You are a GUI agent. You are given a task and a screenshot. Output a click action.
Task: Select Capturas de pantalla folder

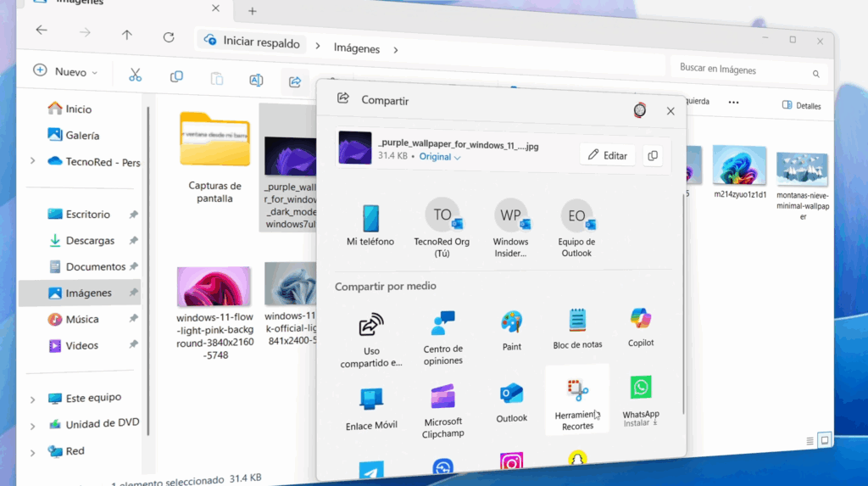214,158
